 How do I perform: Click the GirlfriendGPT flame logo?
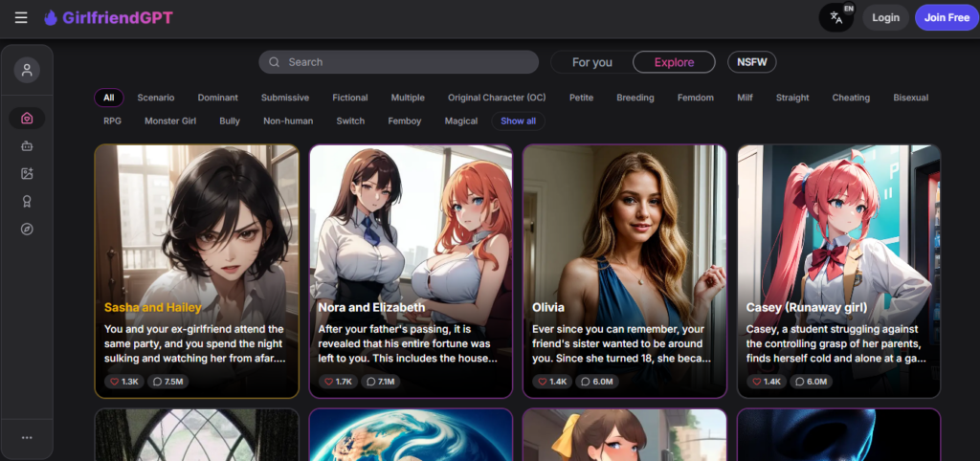[51, 17]
